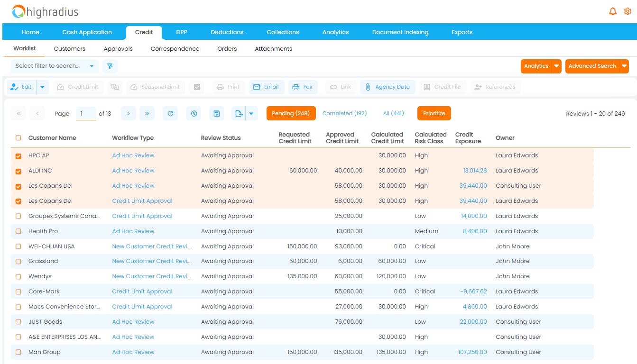Image resolution: width=637 pixels, height=364 pixels.
Task: Click the checkmark toolbar icon
Action: [197, 87]
